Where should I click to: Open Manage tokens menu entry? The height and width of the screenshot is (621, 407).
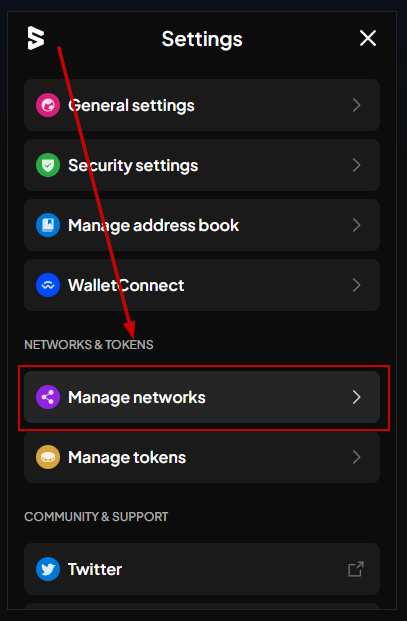[202, 457]
